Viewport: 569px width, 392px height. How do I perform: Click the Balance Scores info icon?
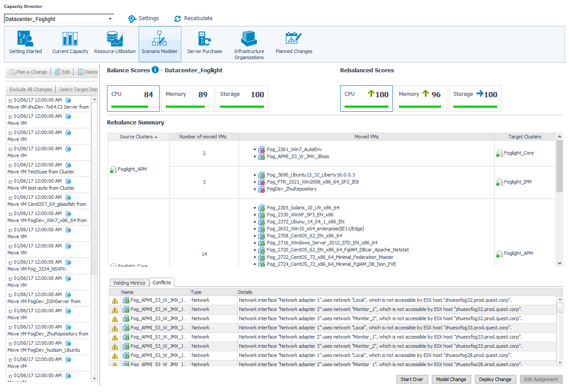tap(155, 70)
